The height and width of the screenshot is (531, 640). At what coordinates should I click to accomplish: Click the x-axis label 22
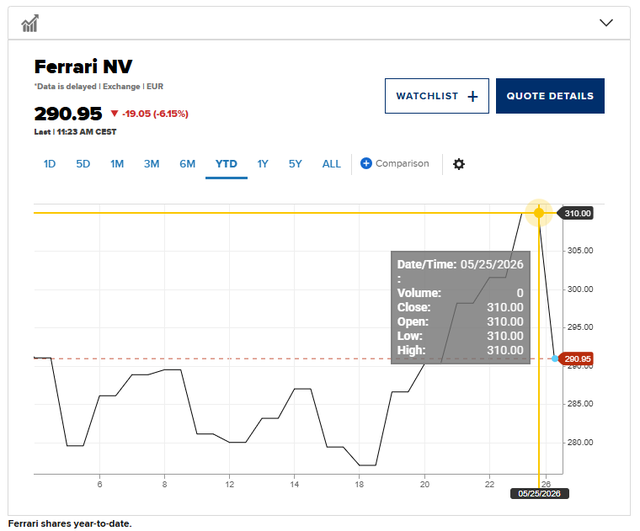pos(489,484)
